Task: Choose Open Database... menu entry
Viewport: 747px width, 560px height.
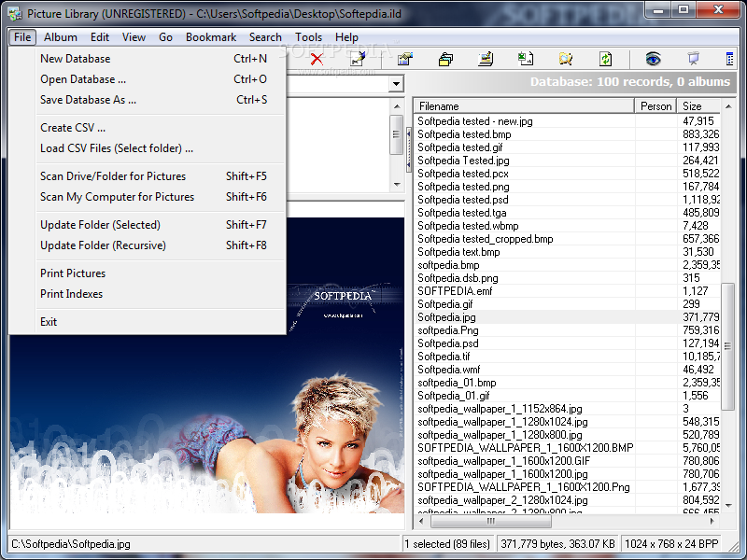Action: [148, 79]
